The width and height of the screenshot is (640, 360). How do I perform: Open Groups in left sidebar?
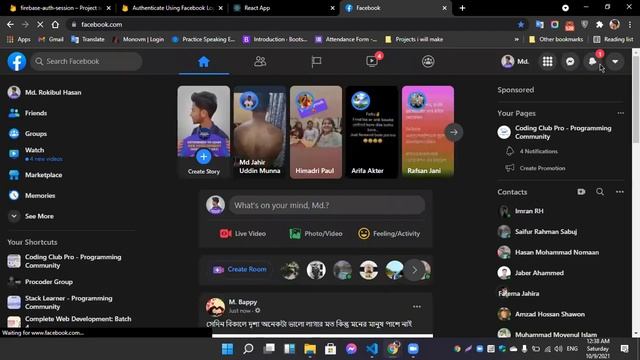point(28,133)
